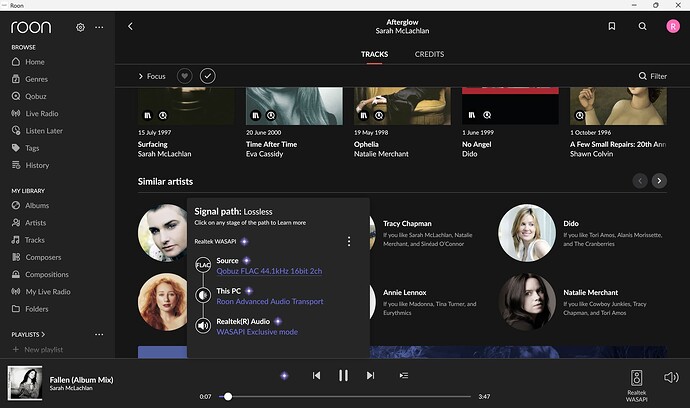Open volume control speaker icon

[669, 377]
